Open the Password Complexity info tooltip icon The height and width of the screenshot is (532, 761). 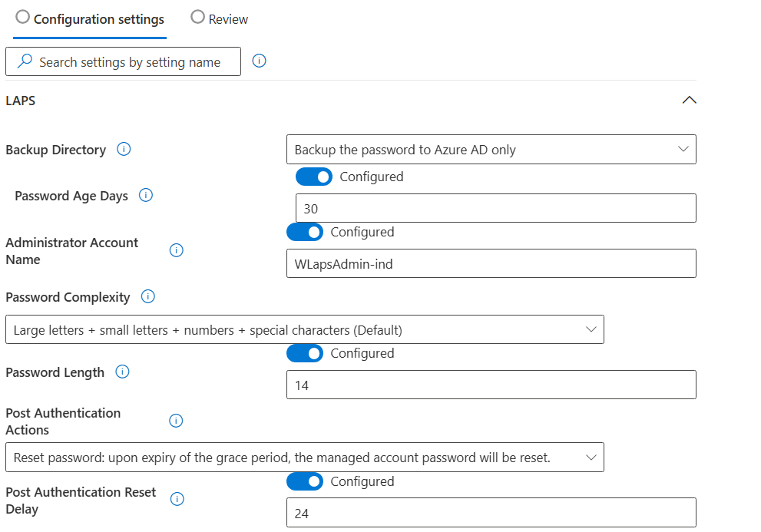click(147, 297)
